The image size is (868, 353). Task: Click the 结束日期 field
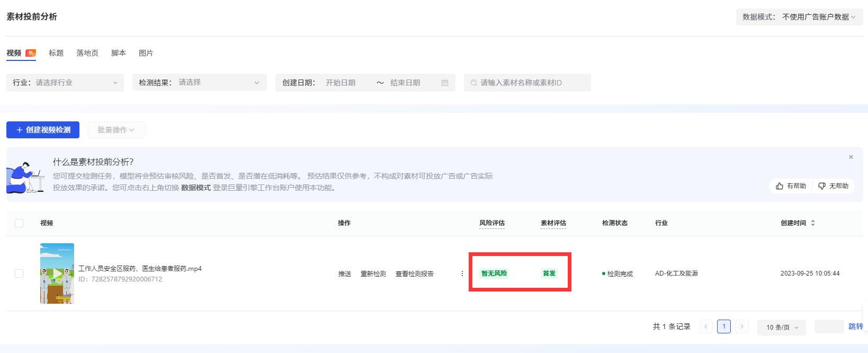point(405,83)
